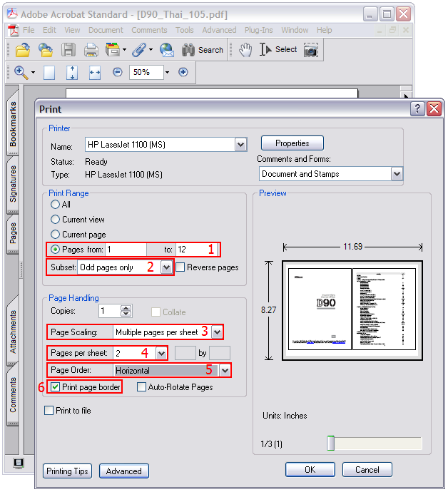Click the Copies spinner arrows

(x=126, y=311)
